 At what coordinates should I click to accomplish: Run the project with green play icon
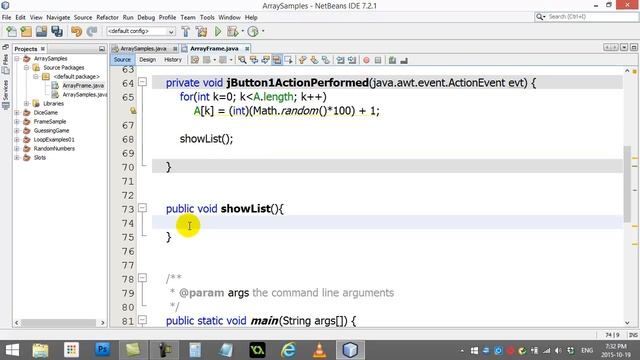pos(218,31)
